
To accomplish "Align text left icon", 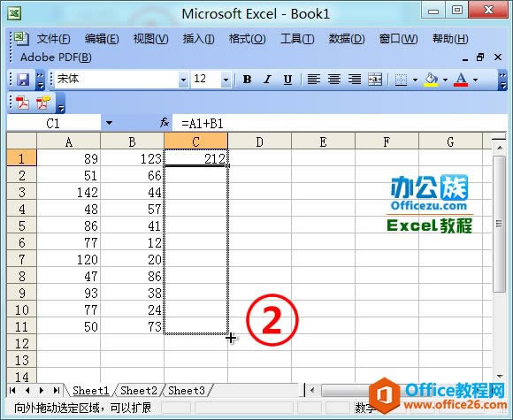I will coord(313,80).
